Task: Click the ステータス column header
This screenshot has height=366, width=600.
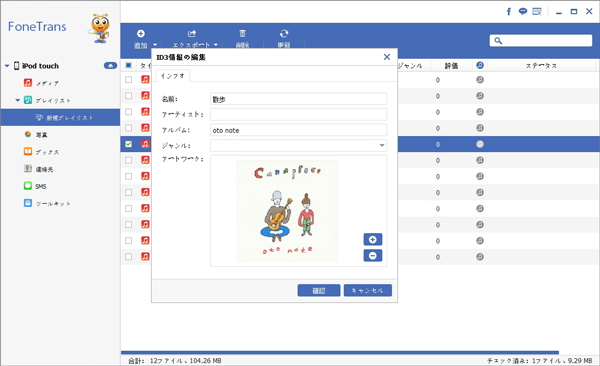Action: pyautogui.click(x=541, y=66)
